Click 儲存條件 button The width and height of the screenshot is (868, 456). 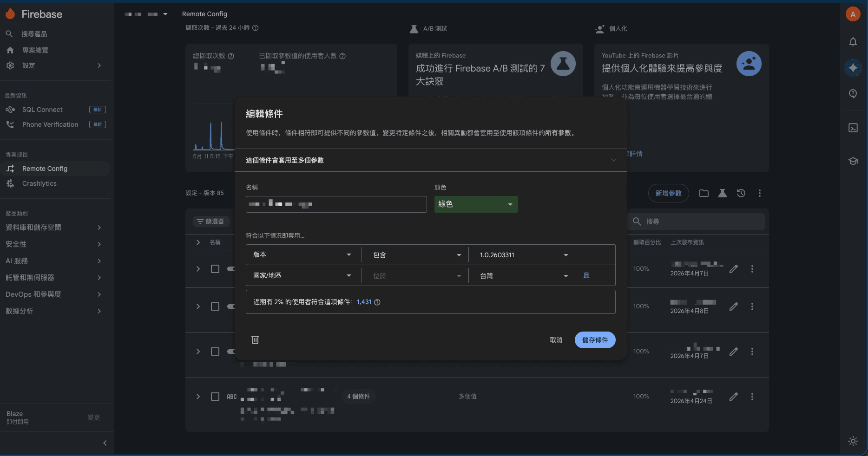(x=595, y=340)
